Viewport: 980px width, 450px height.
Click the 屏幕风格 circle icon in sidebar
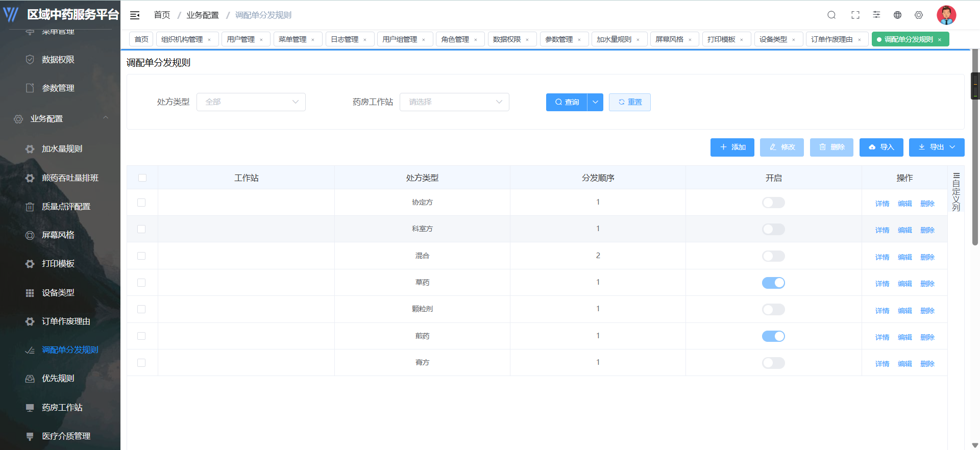30,235
